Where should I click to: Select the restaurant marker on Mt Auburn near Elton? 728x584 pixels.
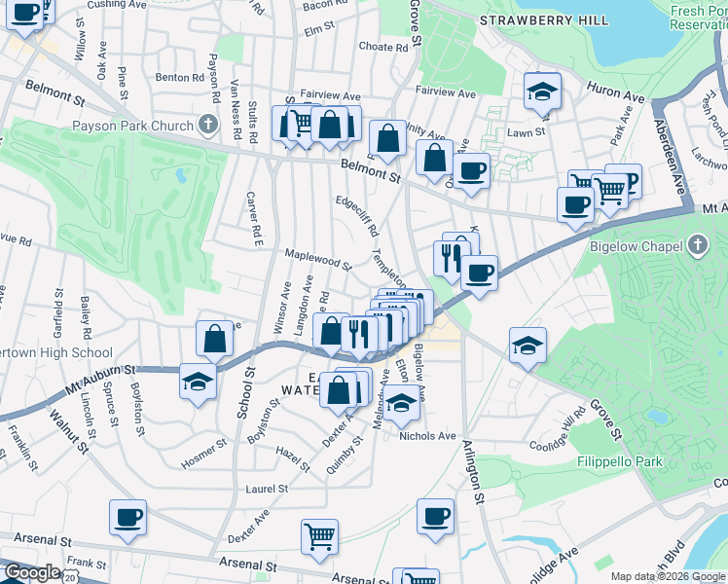coord(359,335)
